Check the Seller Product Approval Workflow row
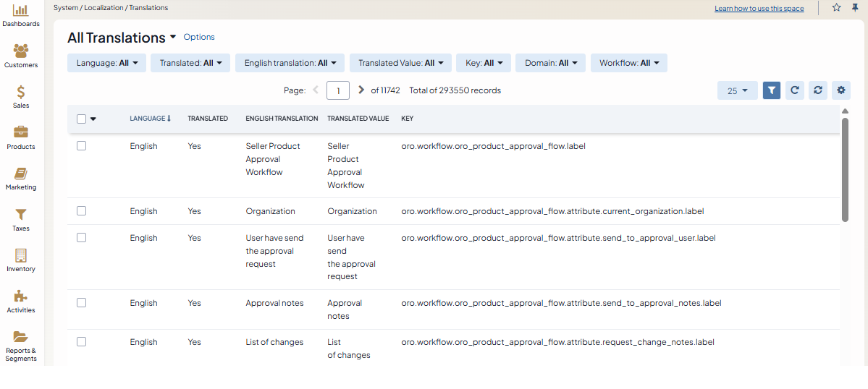This screenshot has height=389, width=868. (82, 145)
